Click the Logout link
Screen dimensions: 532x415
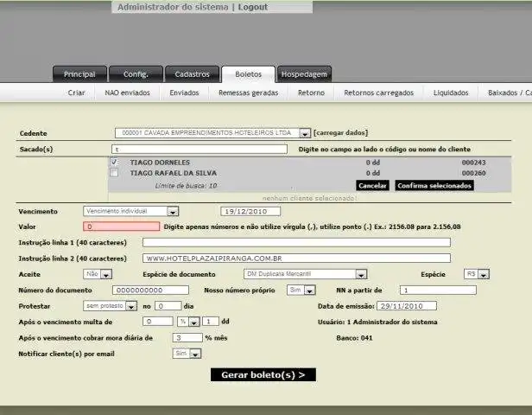point(253,7)
